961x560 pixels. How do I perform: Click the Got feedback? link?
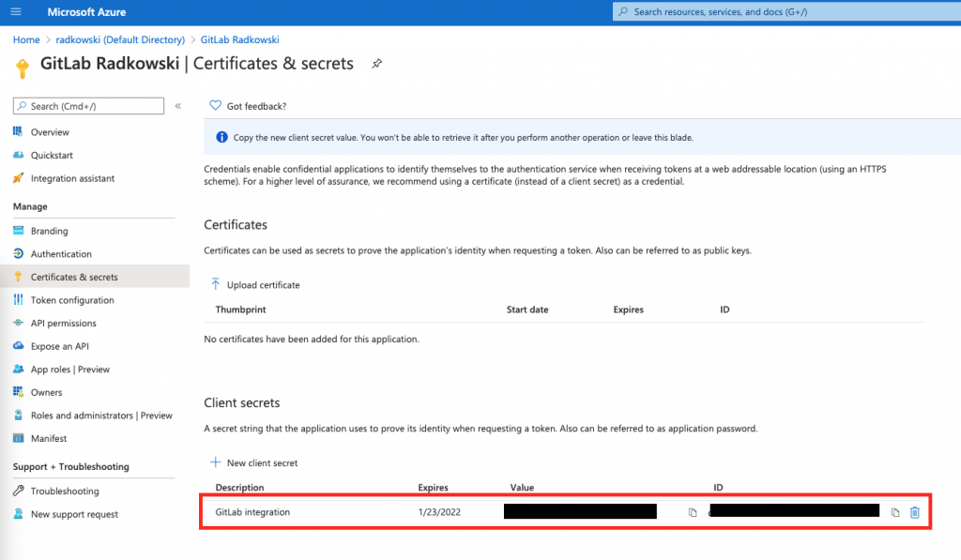[256, 106]
